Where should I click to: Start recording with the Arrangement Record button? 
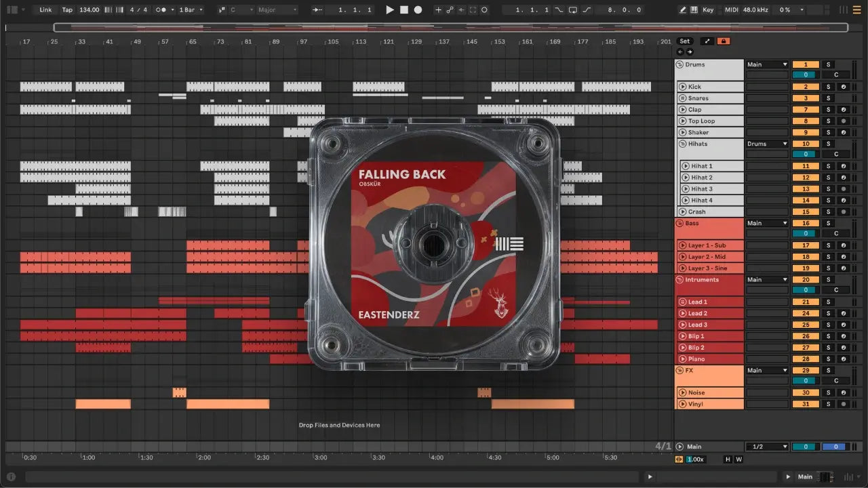[418, 10]
